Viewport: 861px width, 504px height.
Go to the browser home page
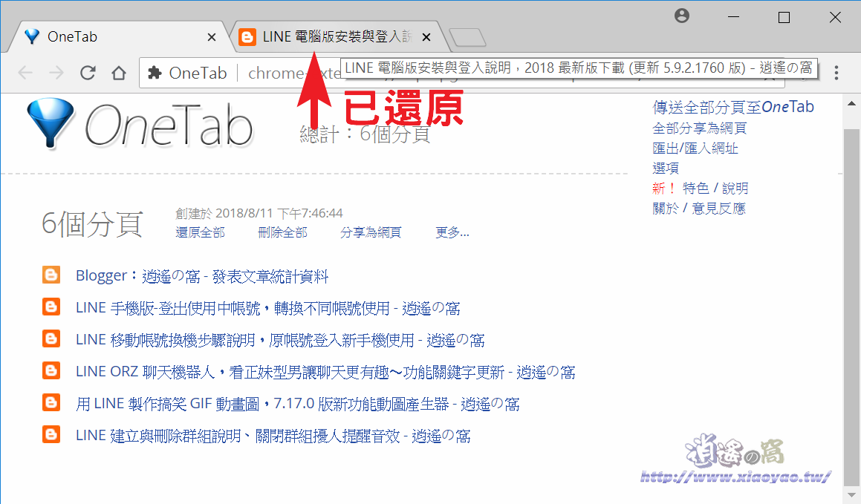click(x=119, y=73)
